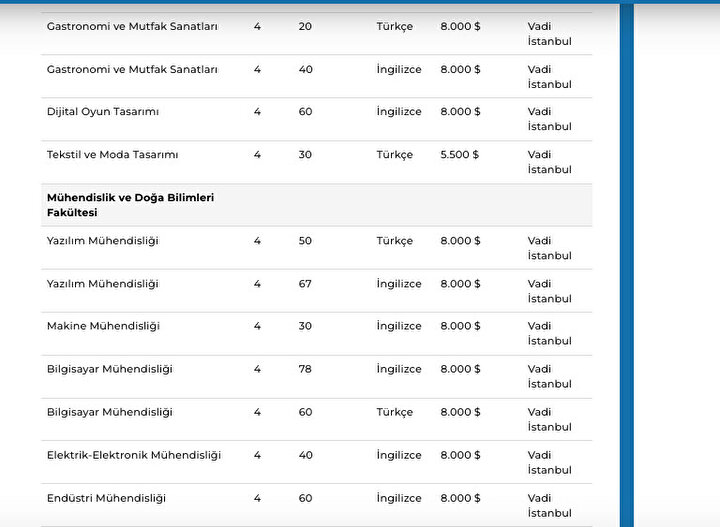Click Türkçe language in Tekstil row
720x527 pixels.
pyautogui.click(x=394, y=155)
